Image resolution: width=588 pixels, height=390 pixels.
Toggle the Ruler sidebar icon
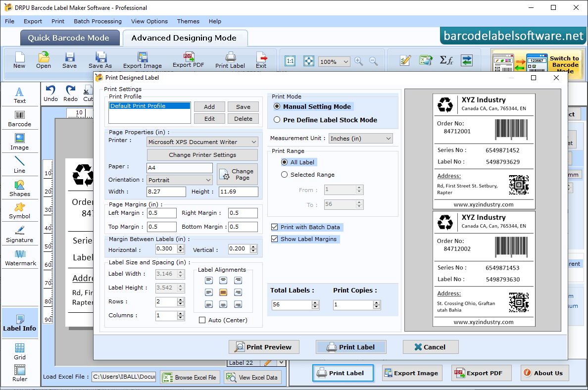[x=19, y=373]
